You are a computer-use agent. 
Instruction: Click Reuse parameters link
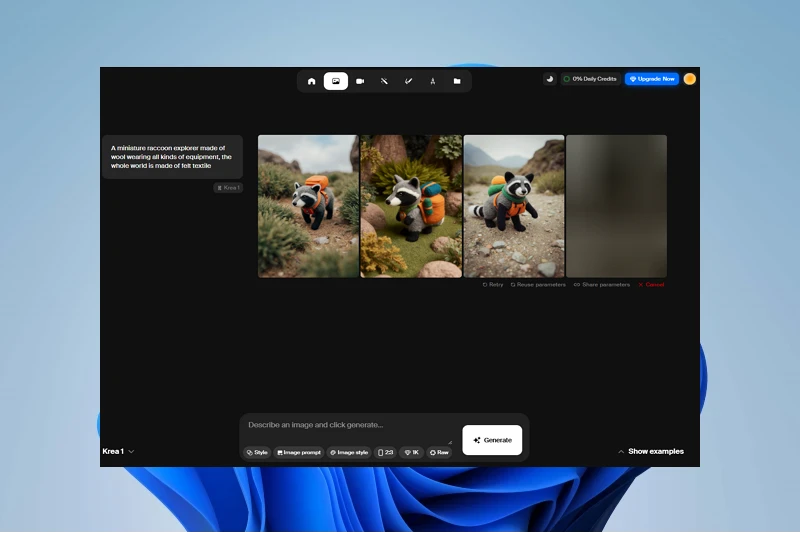click(x=538, y=285)
